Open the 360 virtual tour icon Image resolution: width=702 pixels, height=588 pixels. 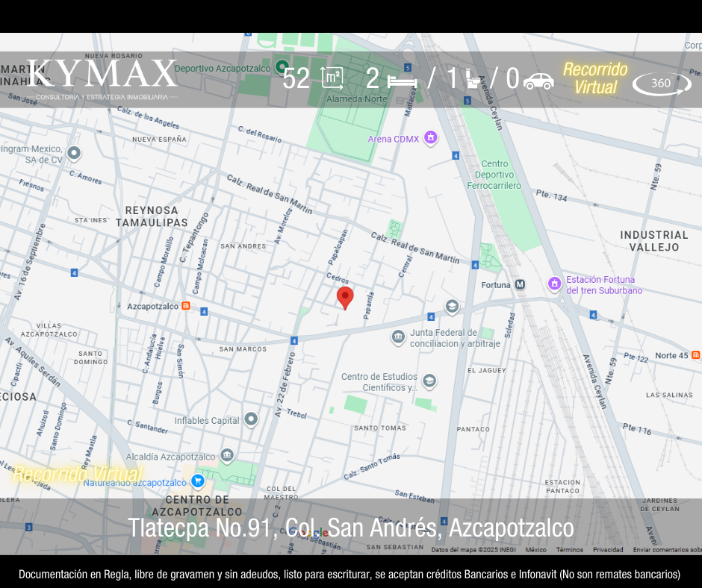[x=662, y=84]
